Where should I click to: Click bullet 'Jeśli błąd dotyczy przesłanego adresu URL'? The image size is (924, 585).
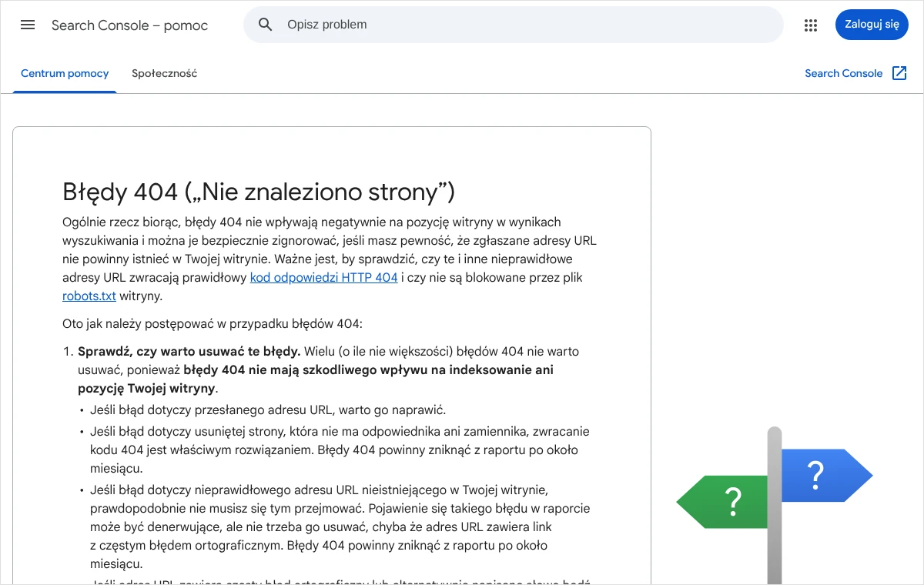pos(268,410)
